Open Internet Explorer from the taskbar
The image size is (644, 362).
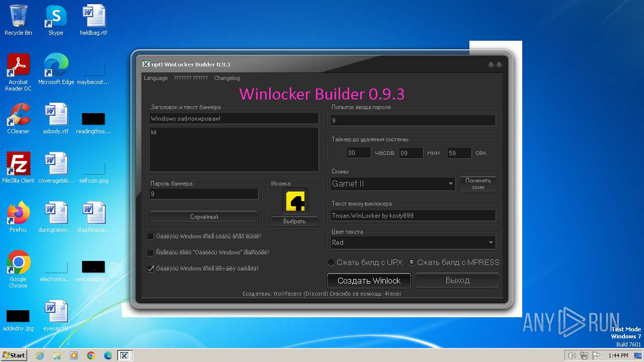tap(40, 355)
